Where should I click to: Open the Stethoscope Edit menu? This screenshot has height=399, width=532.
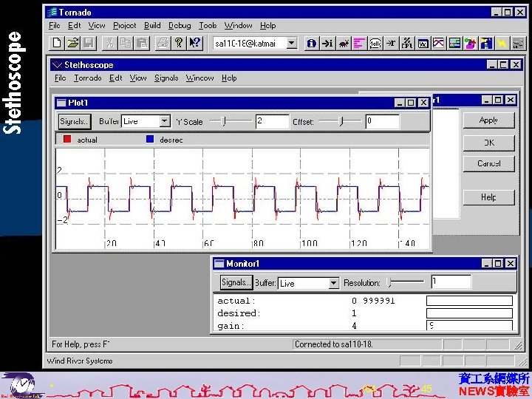[116, 78]
